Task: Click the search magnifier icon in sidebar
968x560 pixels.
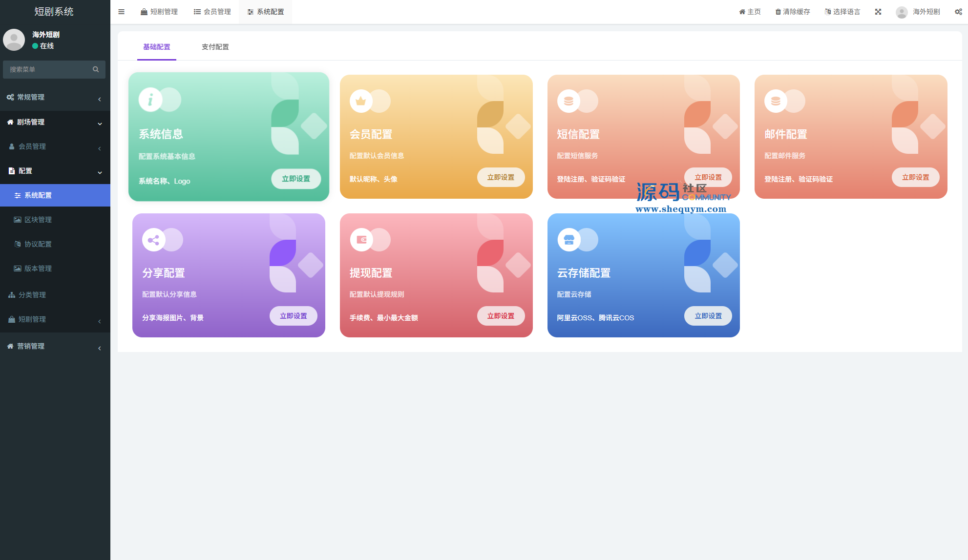Action: pos(96,69)
